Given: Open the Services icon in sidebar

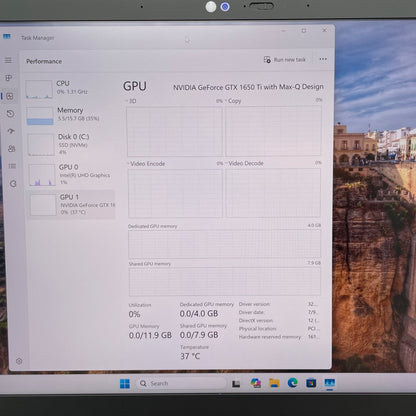Looking at the screenshot, I should 13,183.
